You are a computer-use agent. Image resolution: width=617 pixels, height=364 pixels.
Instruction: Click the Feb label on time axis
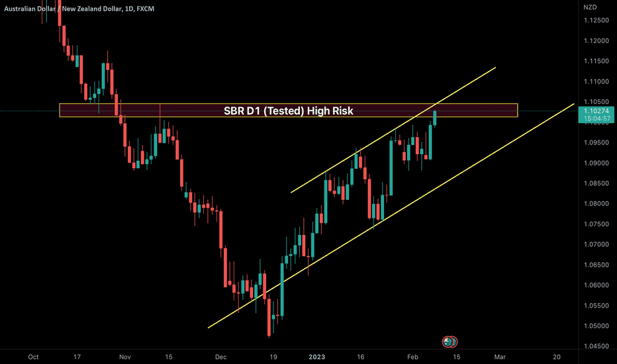click(412, 357)
